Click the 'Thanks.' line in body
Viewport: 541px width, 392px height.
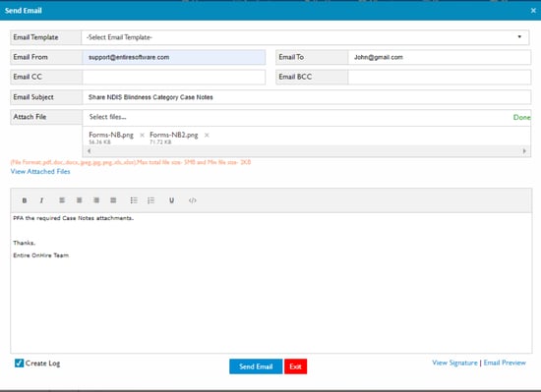click(25, 243)
